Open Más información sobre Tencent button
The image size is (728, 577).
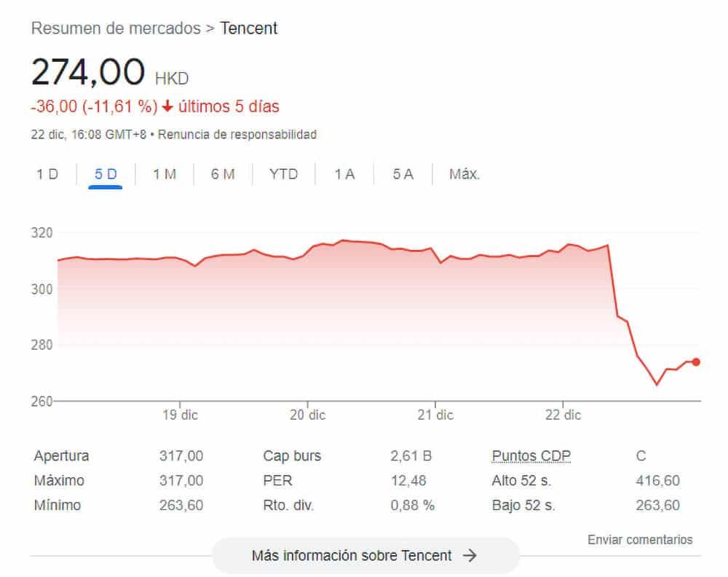[x=364, y=556]
